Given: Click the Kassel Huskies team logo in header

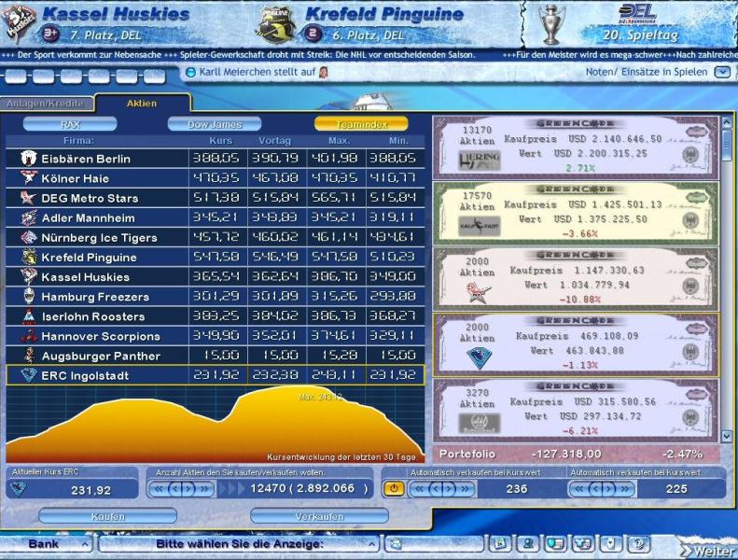Looking at the screenshot, I should (20, 24).
